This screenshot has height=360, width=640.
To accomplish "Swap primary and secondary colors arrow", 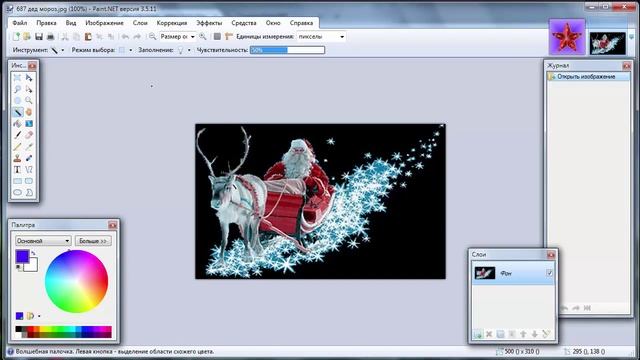I will click(33, 253).
